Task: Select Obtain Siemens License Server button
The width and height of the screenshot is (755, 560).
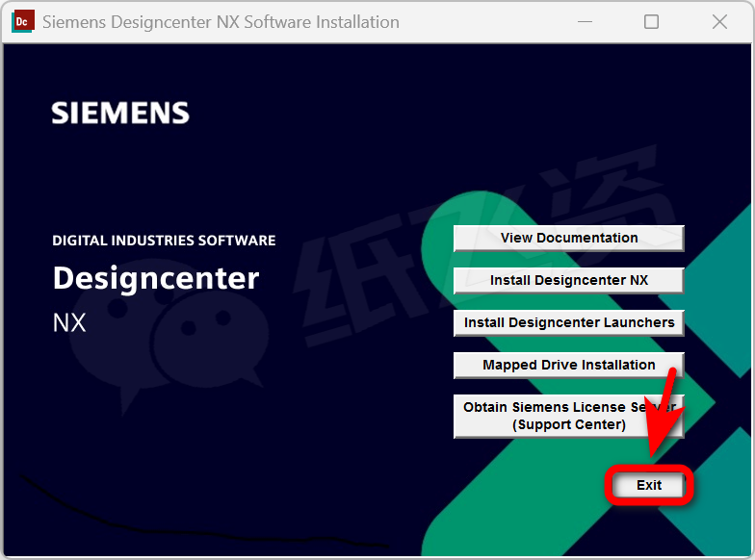Action: point(568,416)
